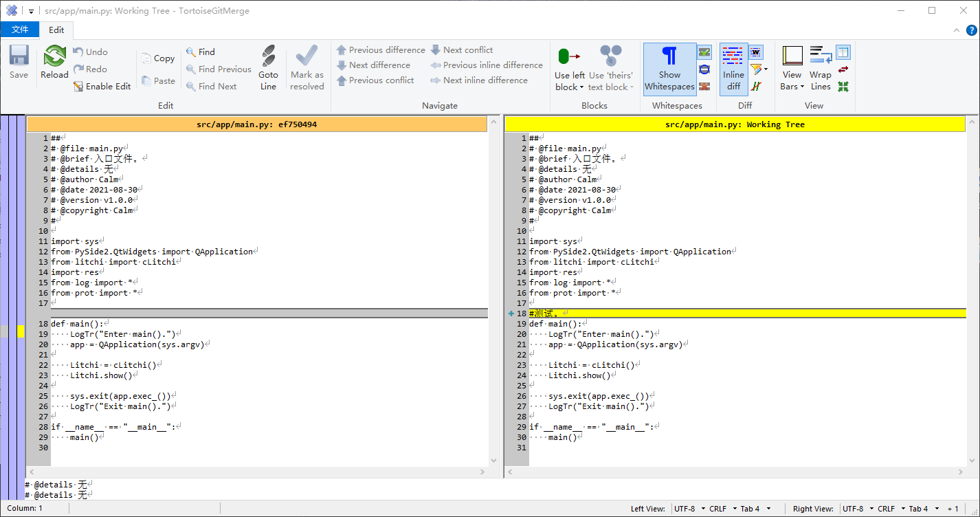The height and width of the screenshot is (517, 980).
Task: Toggle one/two pane view icon
Action: pos(843,52)
